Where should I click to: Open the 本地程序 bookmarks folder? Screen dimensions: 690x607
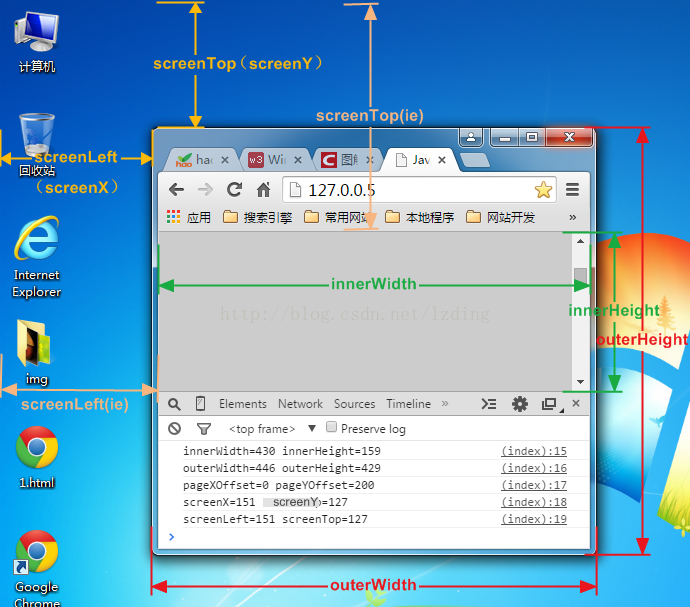419,217
